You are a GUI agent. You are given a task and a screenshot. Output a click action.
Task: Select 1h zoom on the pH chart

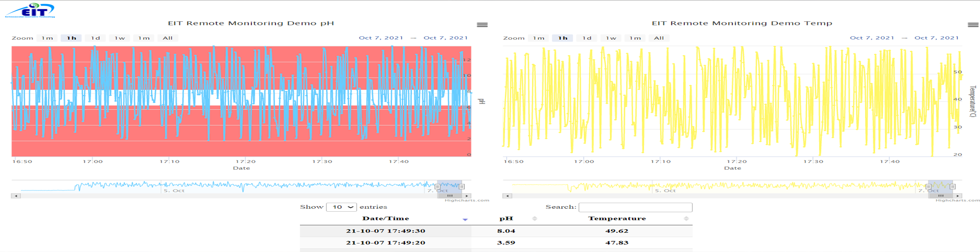(x=71, y=38)
